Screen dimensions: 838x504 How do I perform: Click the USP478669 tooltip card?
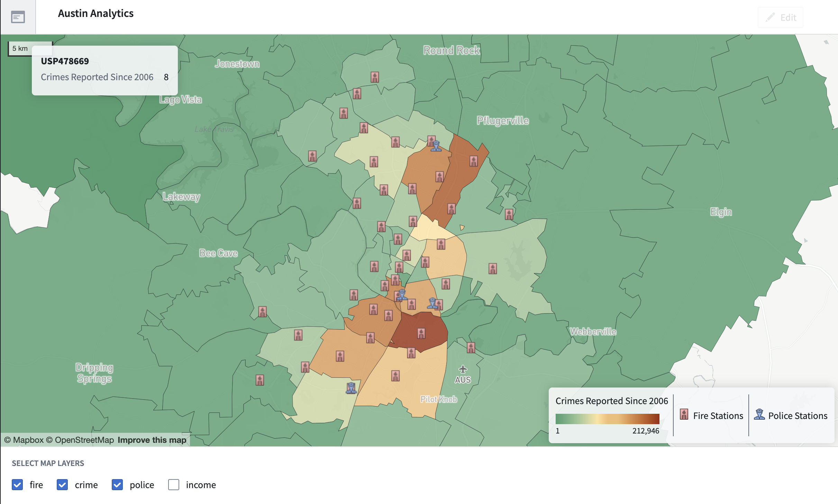pyautogui.click(x=104, y=70)
